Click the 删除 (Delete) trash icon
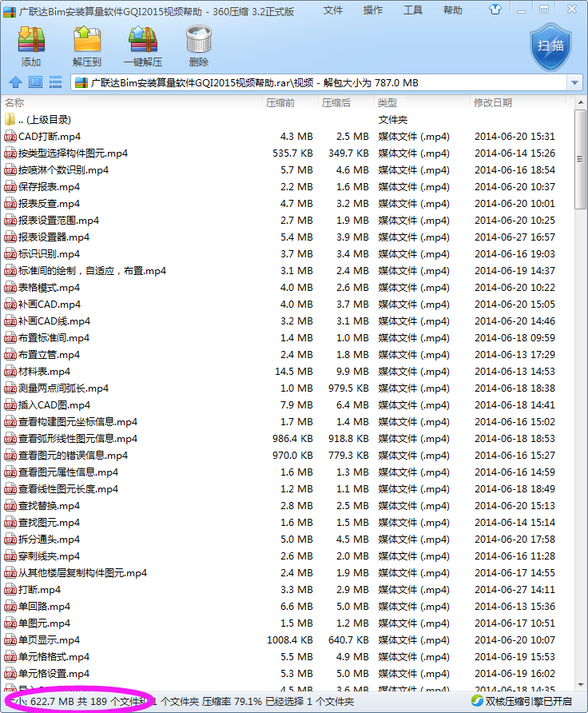This screenshot has width=588, height=713. [199, 39]
